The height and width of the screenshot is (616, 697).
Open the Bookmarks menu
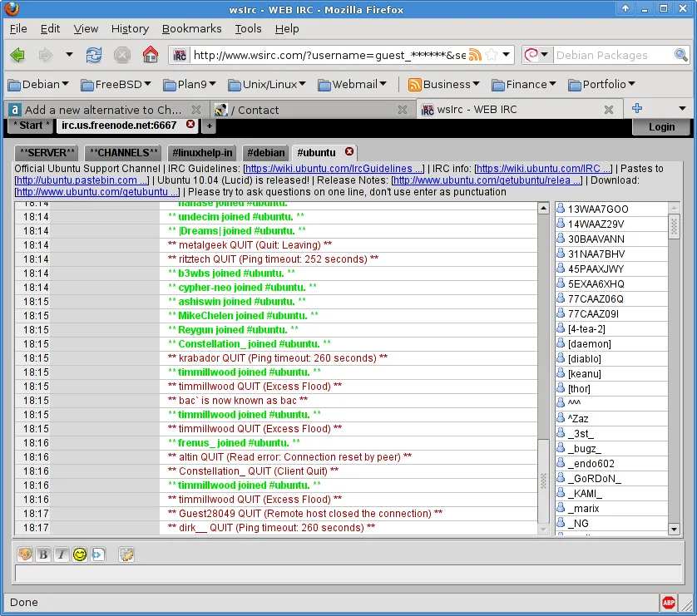[x=191, y=28]
